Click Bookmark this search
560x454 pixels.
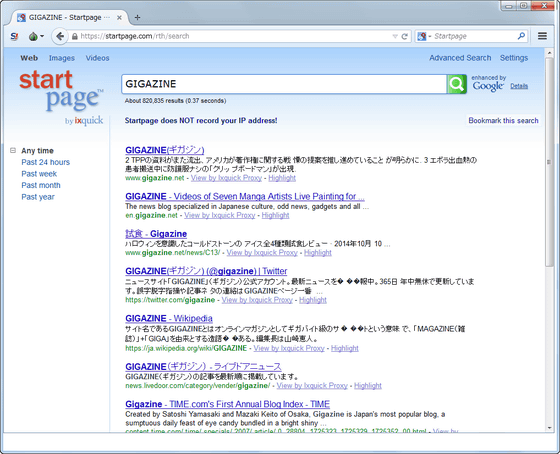coord(503,120)
